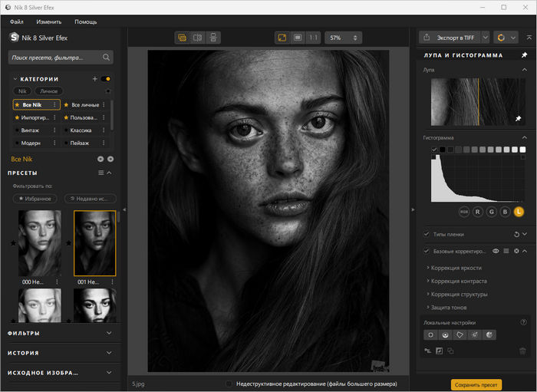This screenshot has height=392, width=537.
Task: Open the Помощь menu
Action: click(86, 21)
